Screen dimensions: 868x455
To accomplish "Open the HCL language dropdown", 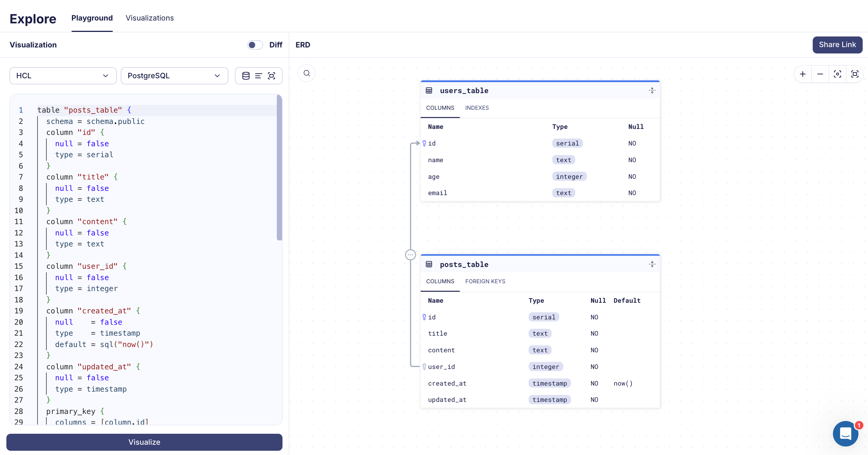I will [x=63, y=75].
